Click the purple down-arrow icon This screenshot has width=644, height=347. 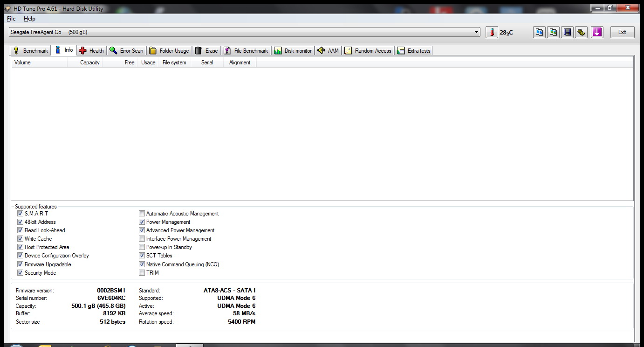[x=597, y=32]
